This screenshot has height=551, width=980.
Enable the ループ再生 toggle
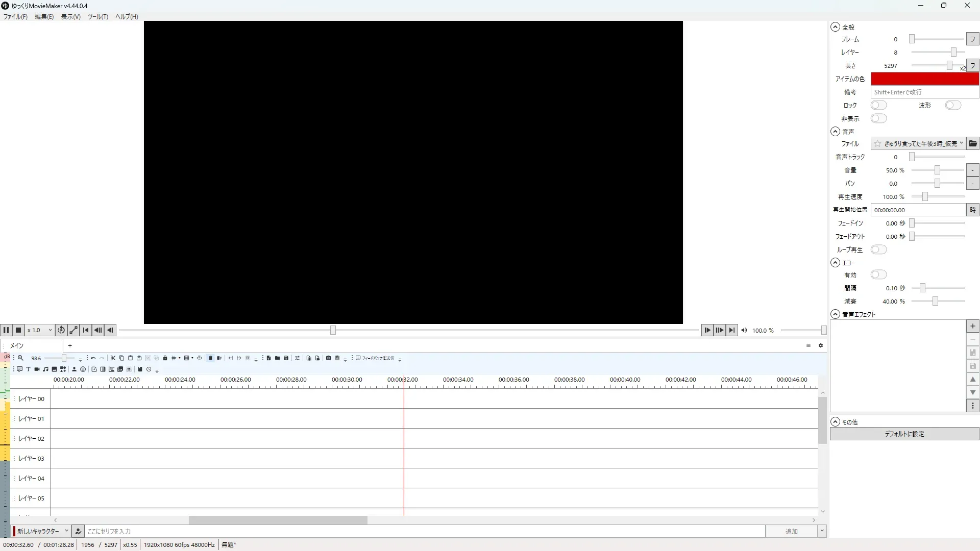(x=878, y=249)
